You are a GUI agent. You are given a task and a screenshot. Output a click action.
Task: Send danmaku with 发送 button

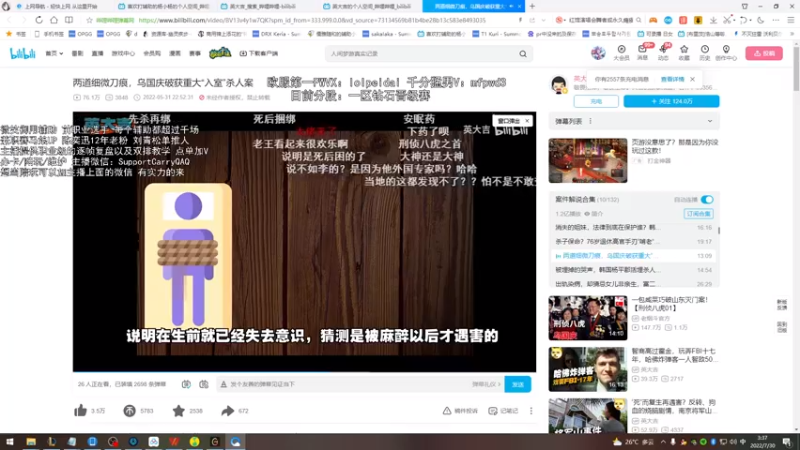[518, 384]
